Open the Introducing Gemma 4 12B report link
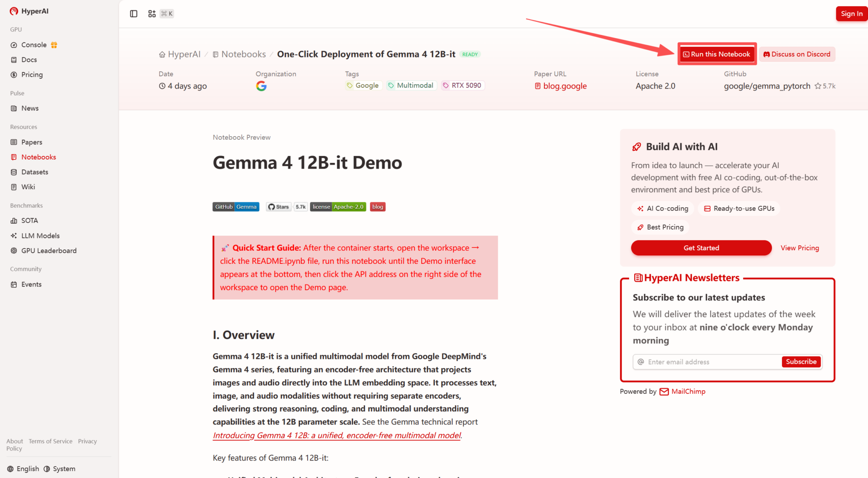Screen dimensions: 868x478 point(337,435)
